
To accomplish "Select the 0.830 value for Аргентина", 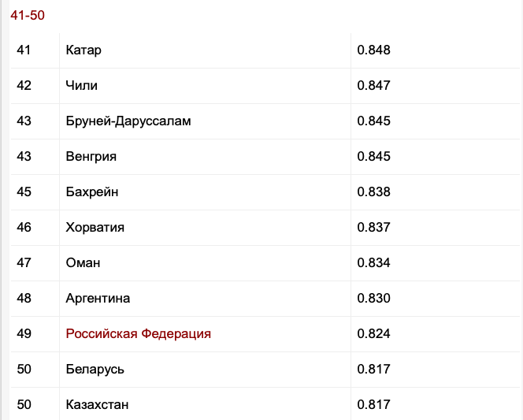I will click(x=374, y=299).
